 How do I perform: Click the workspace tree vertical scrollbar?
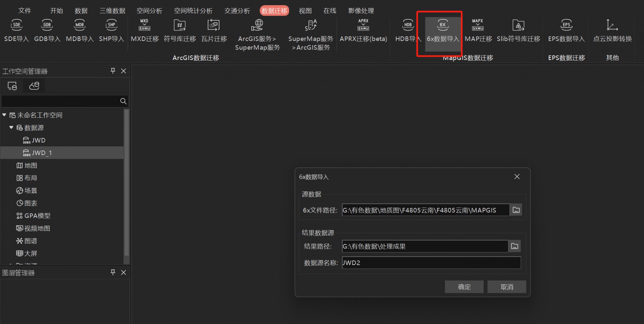point(126,183)
